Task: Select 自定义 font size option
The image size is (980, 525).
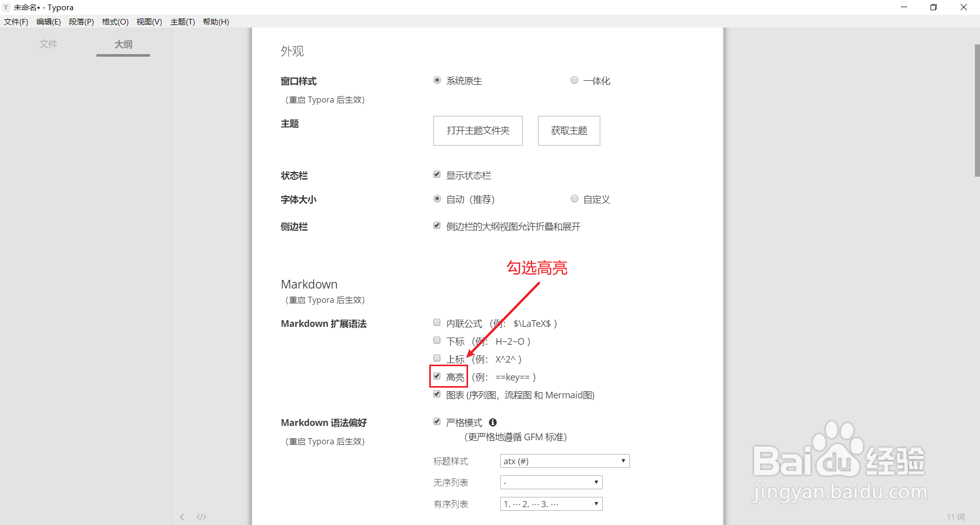Action: click(574, 199)
